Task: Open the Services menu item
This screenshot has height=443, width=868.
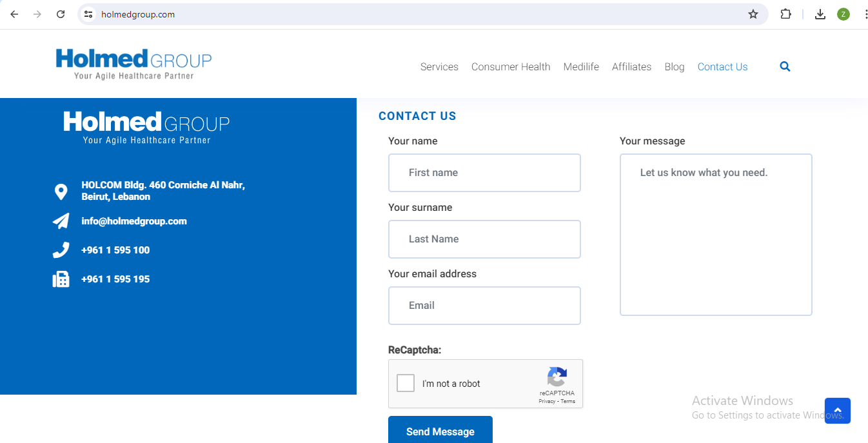Action: coord(439,67)
